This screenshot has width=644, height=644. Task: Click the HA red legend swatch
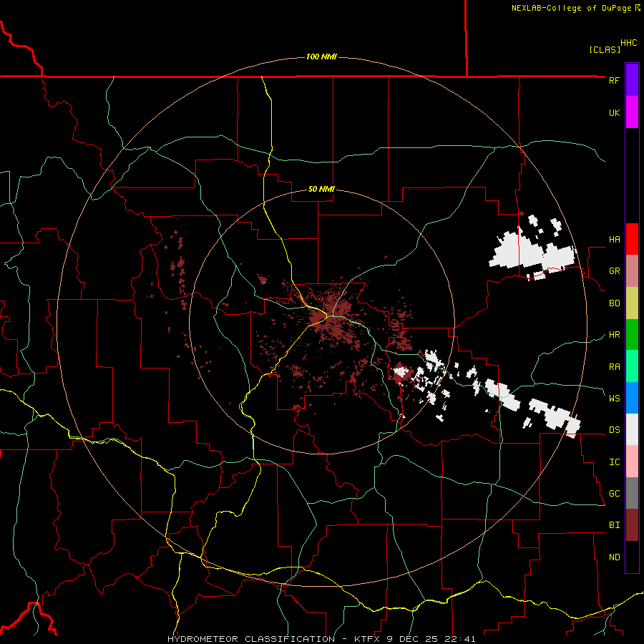click(x=632, y=239)
